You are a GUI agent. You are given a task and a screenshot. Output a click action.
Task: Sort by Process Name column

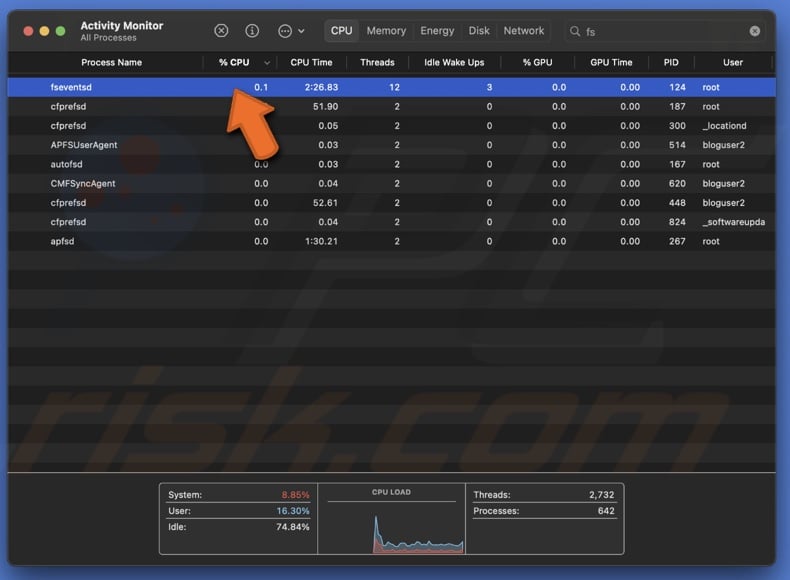(x=111, y=62)
